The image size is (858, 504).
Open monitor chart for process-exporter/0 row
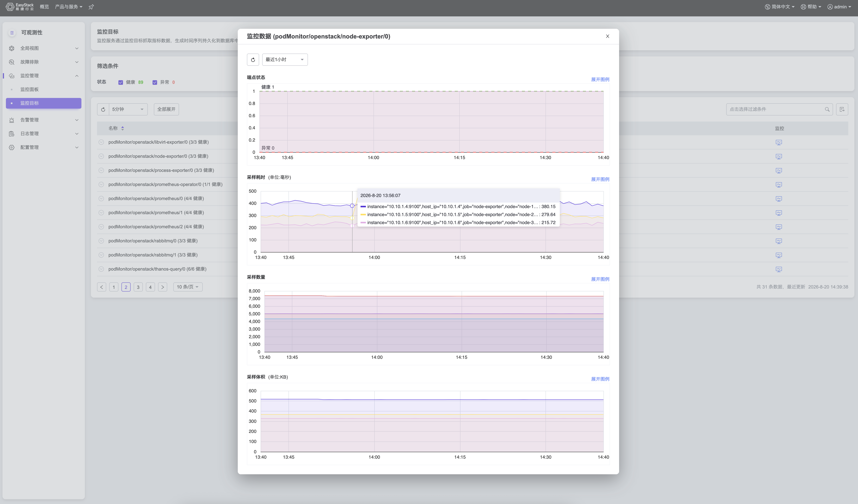pyautogui.click(x=779, y=171)
